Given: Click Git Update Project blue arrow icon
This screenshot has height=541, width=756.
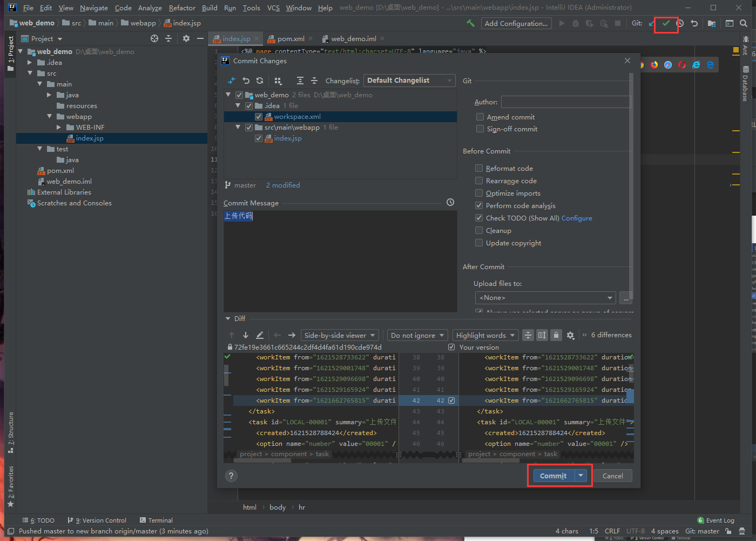Looking at the screenshot, I should click(x=652, y=23).
